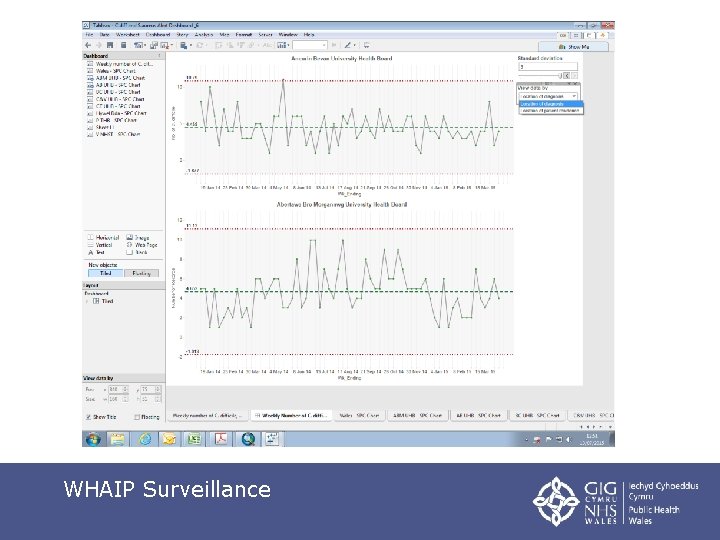Image resolution: width=720 pixels, height=540 pixels.
Task: Launch Internet Explorer from the taskbar
Action: [x=145, y=439]
